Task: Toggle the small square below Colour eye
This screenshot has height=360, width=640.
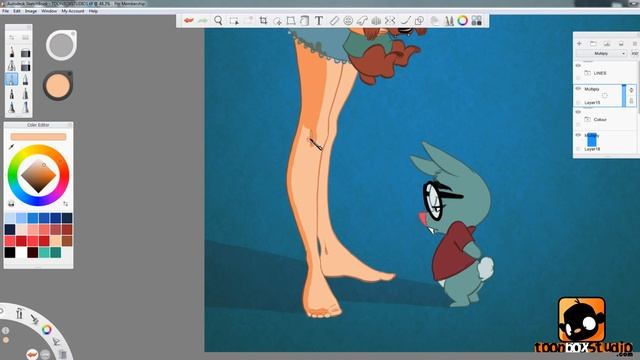Action: [578, 124]
